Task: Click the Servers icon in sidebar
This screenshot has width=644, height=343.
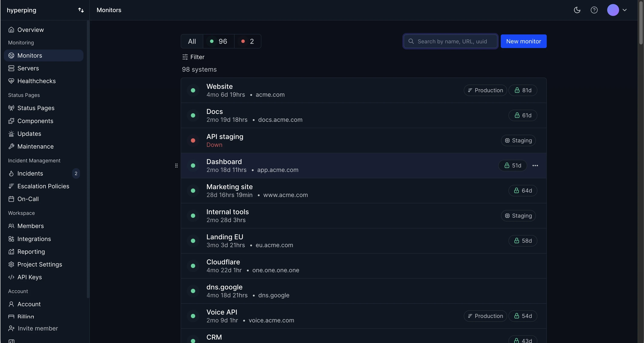Action: (11, 68)
